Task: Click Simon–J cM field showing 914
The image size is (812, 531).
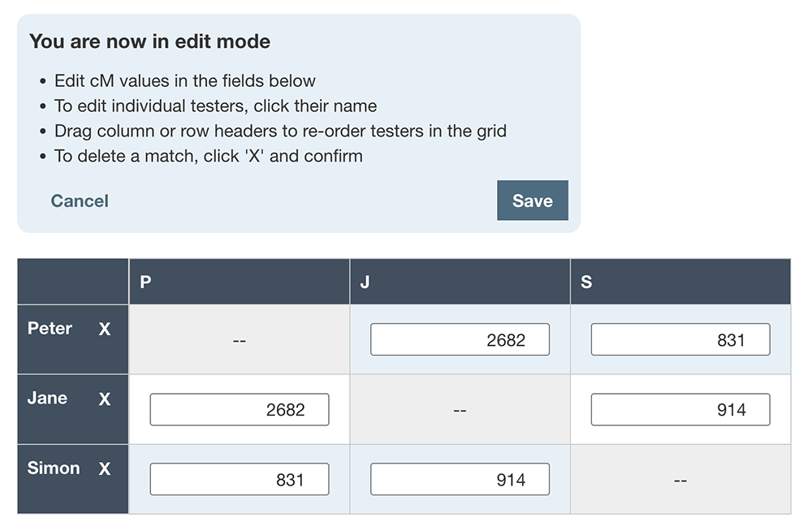Action: click(x=460, y=479)
